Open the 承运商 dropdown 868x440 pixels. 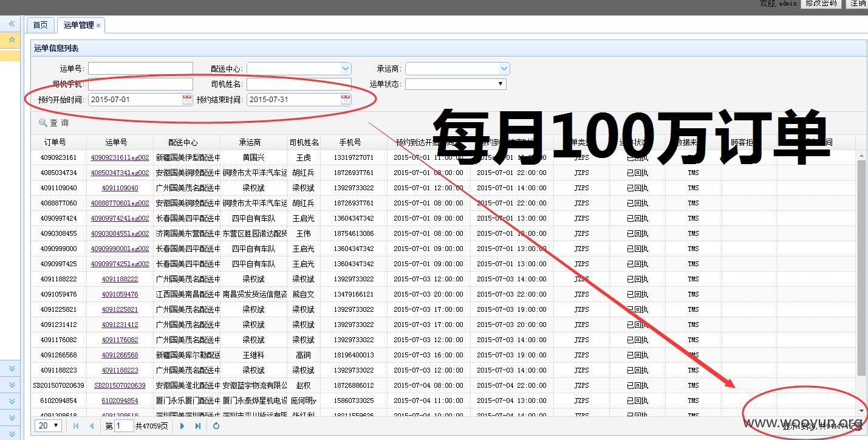tap(504, 69)
